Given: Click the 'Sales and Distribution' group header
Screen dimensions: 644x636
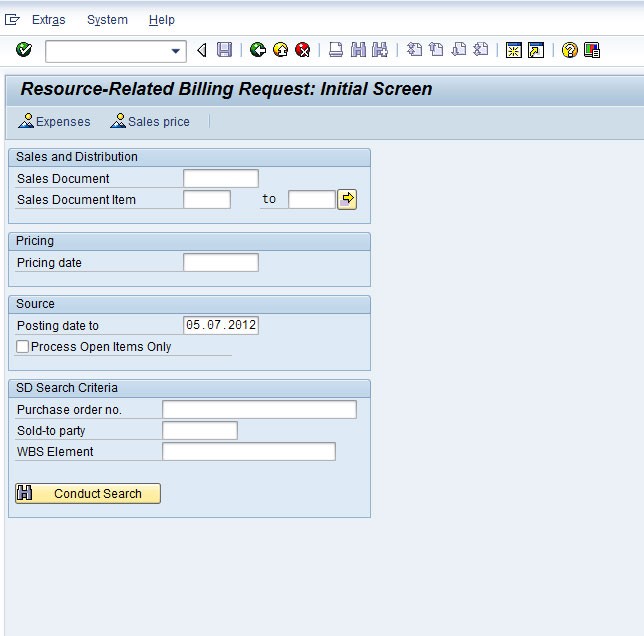Looking at the screenshot, I should point(77,157).
